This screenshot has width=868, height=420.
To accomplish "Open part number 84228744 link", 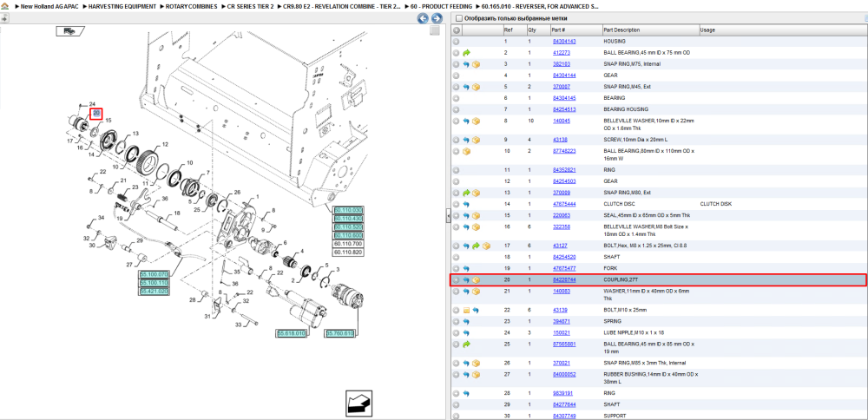I will [x=564, y=280].
